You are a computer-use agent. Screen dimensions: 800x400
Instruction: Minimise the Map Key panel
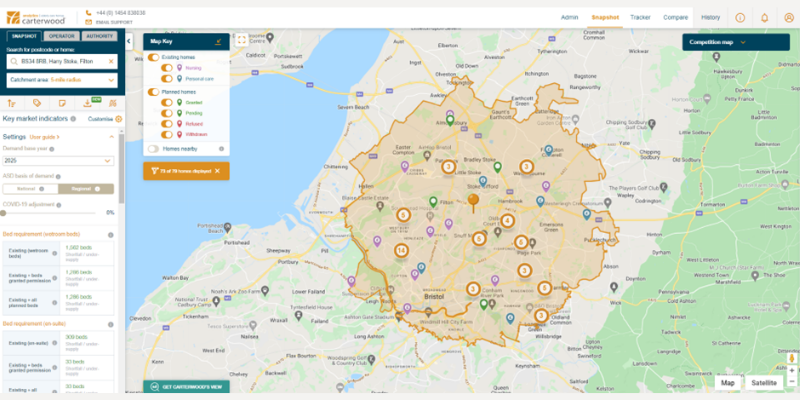coord(218,42)
